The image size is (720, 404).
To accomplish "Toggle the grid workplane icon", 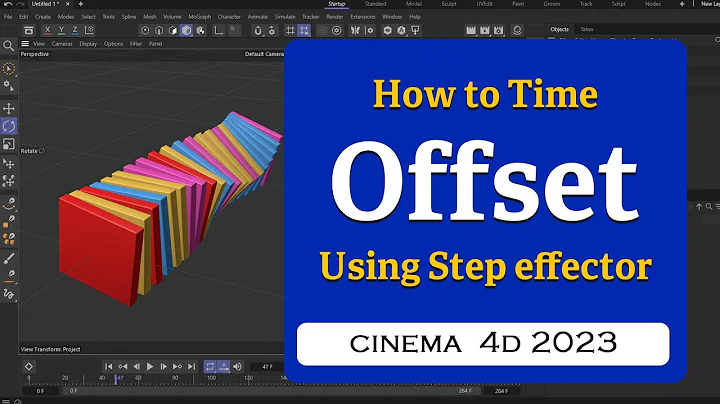I will (290, 30).
